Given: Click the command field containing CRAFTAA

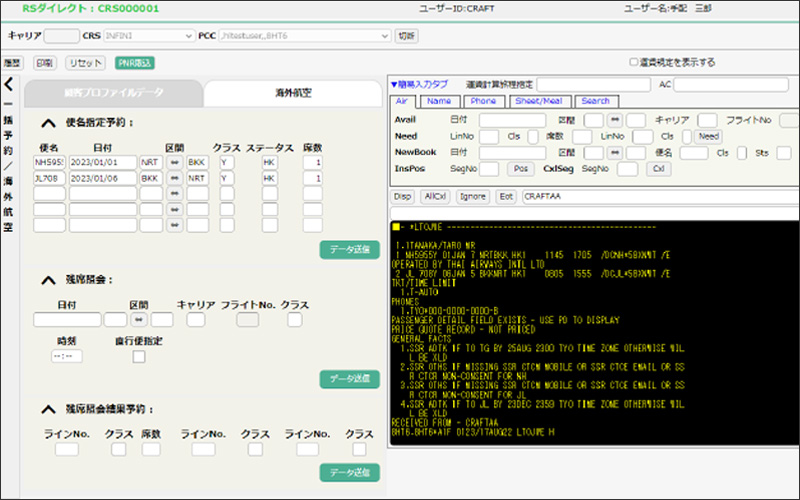Looking at the screenshot, I should pyautogui.click(x=661, y=196).
